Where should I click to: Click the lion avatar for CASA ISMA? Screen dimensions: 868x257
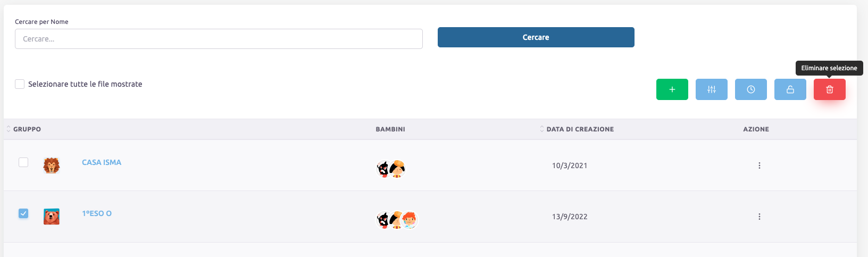tap(52, 165)
